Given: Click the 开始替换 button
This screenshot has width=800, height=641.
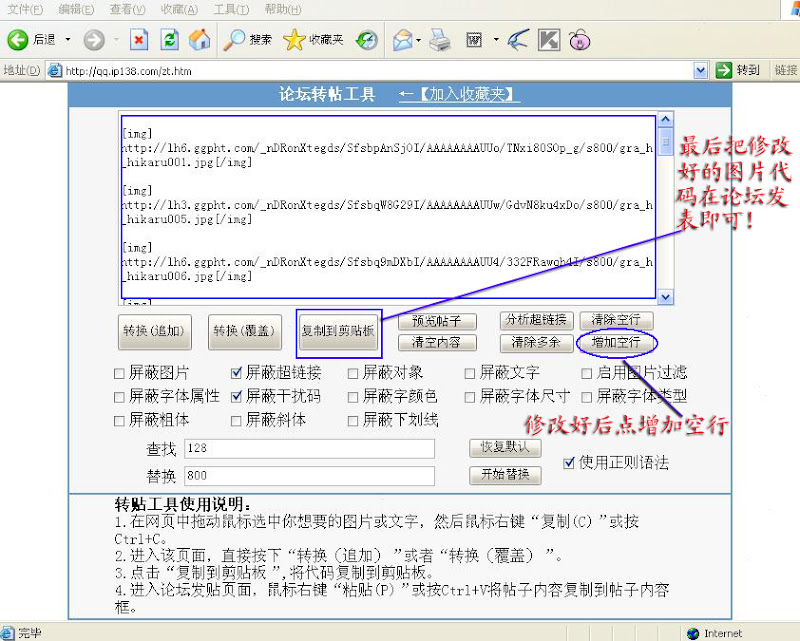Looking at the screenshot, I should tap(505, 475).
